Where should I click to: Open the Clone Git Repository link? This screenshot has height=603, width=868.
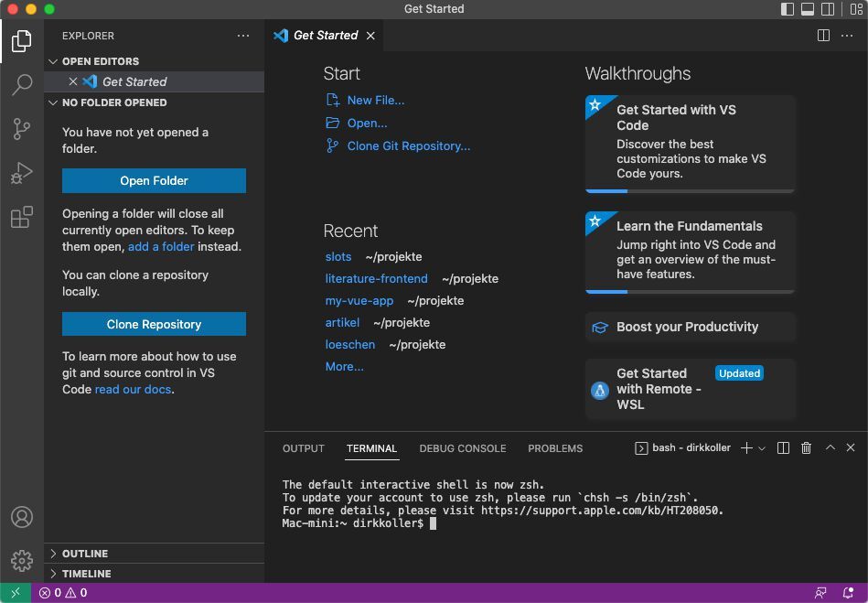(408, 145)
